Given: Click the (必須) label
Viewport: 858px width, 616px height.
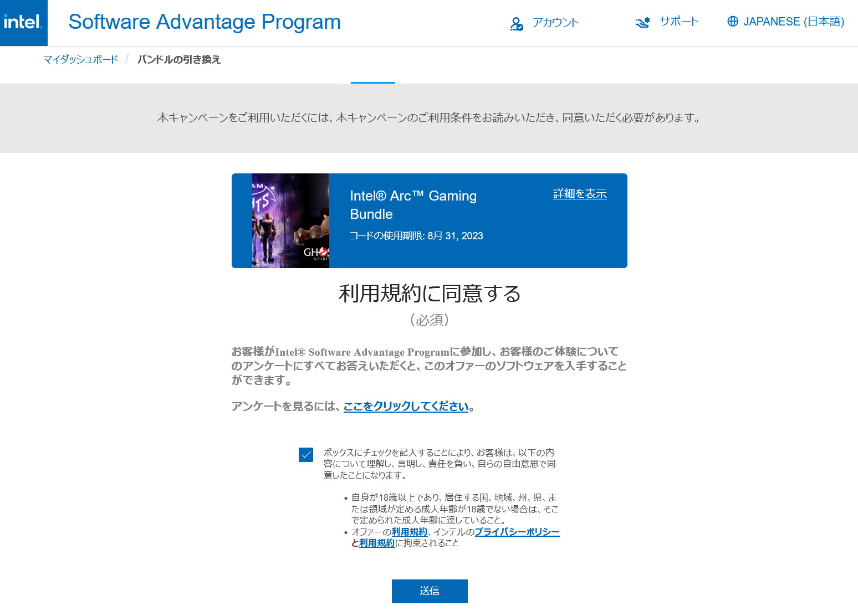Looking at the screenshot, I should pos(430,320).
